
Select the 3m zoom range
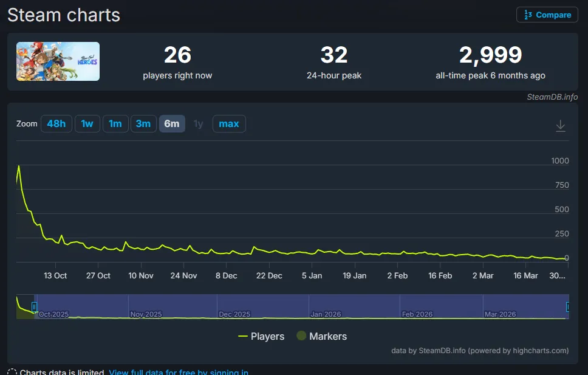coord(143,123)
